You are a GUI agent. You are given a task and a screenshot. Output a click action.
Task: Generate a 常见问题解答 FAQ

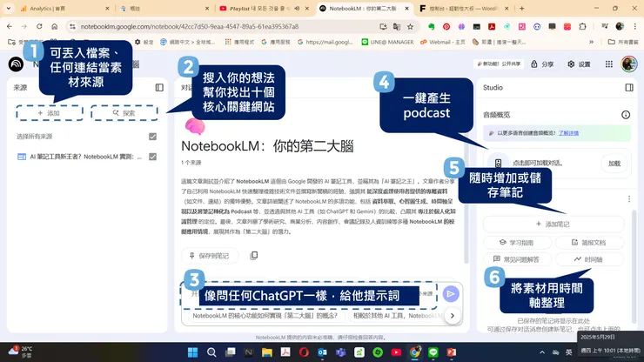pyautogui.click(x=517, y=259)
